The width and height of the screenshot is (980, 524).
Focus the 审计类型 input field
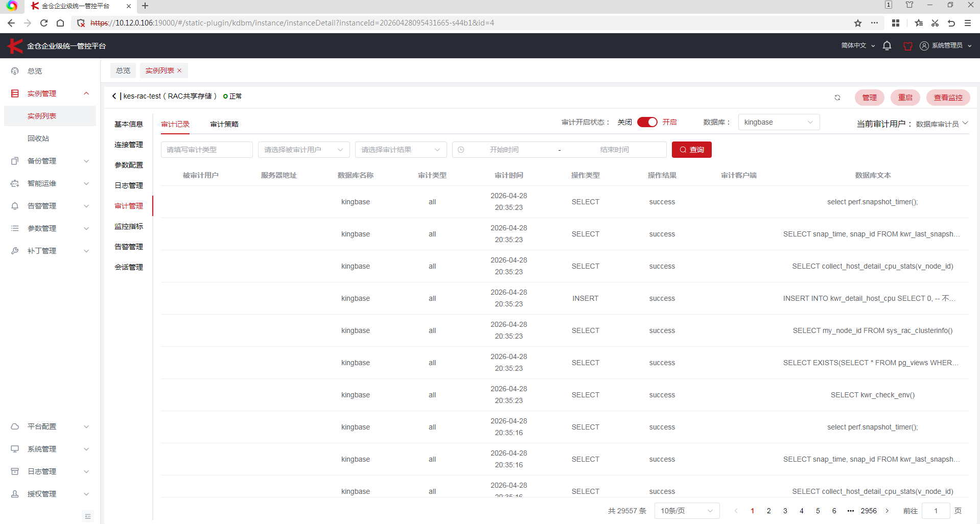pyautogui.click(x=207, y=150)
